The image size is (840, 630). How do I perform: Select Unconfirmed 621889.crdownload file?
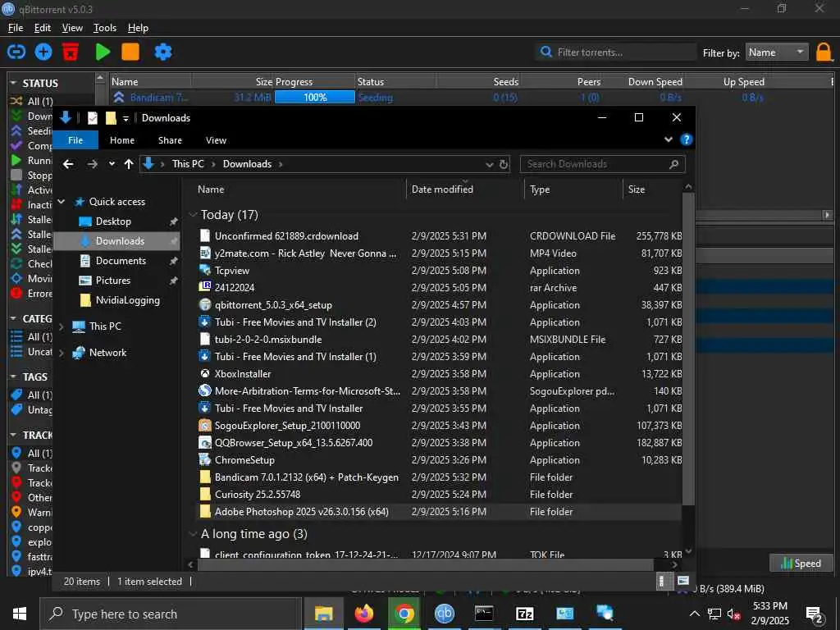point(286,235)
